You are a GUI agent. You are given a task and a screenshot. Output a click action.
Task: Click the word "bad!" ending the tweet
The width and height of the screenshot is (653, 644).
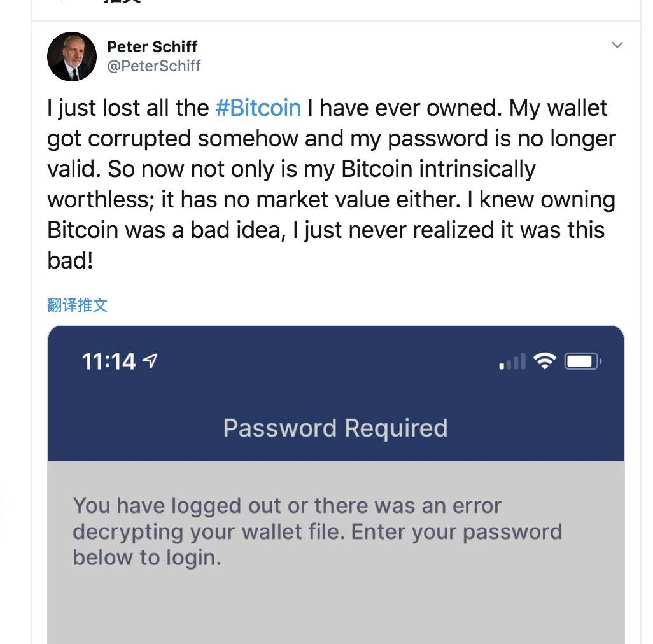(x=70, y=260)
